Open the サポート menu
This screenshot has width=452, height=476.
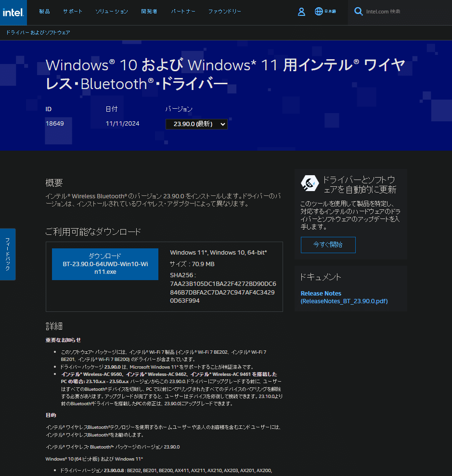tap(73, 11)
